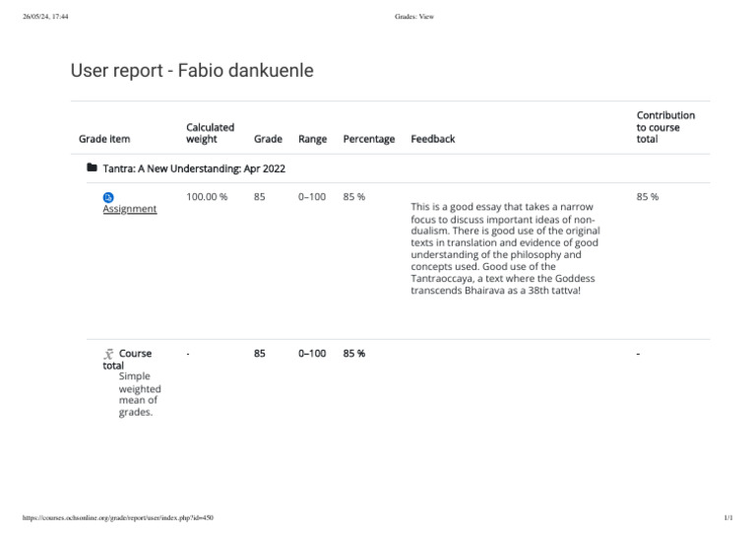Click the 'Percentage' column header

369,139
